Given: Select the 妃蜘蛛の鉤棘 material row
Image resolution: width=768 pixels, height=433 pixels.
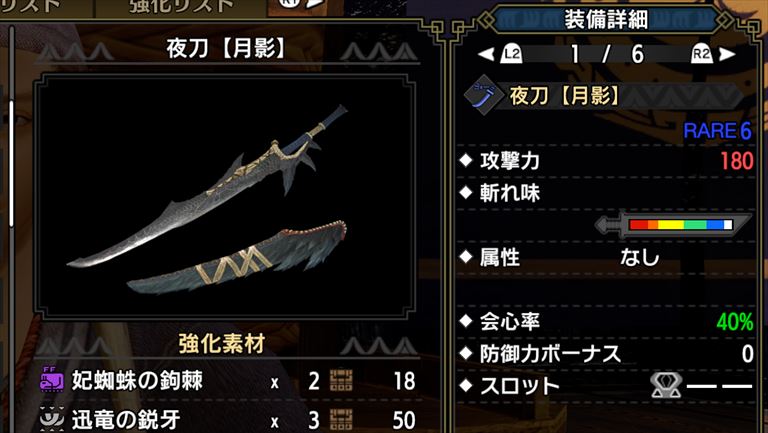Looking at the screenshot, I should pyautogui.click(x=229, y=381).
